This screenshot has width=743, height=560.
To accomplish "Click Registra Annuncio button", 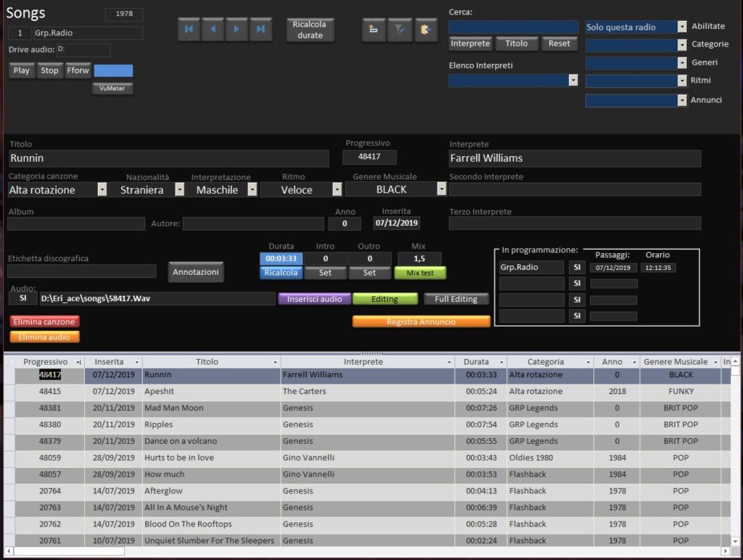I will tap(422, 321).
